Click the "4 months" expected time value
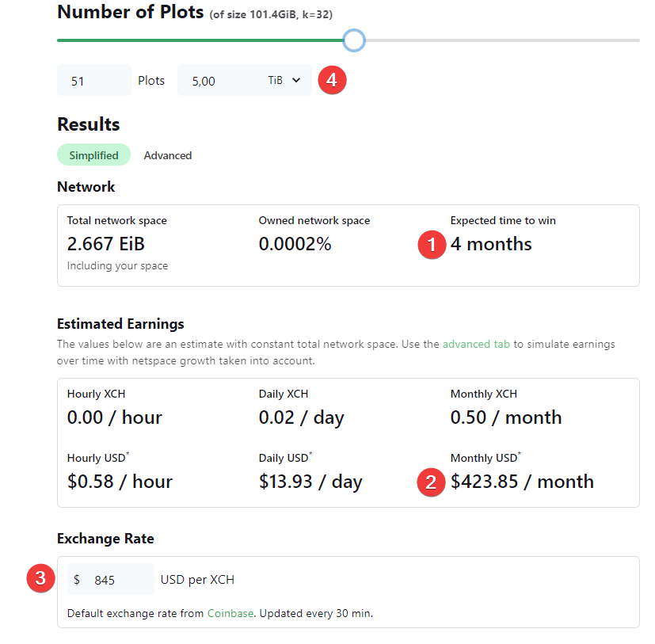 pos(491,244)
